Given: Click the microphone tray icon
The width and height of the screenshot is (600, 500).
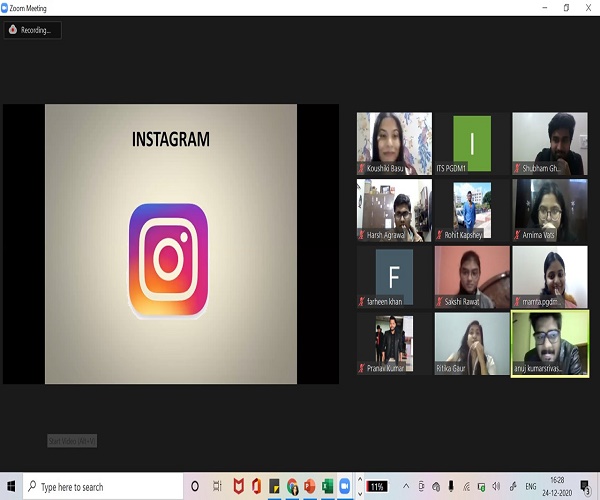Looking at the screenshot, I should tap(451, 486).
